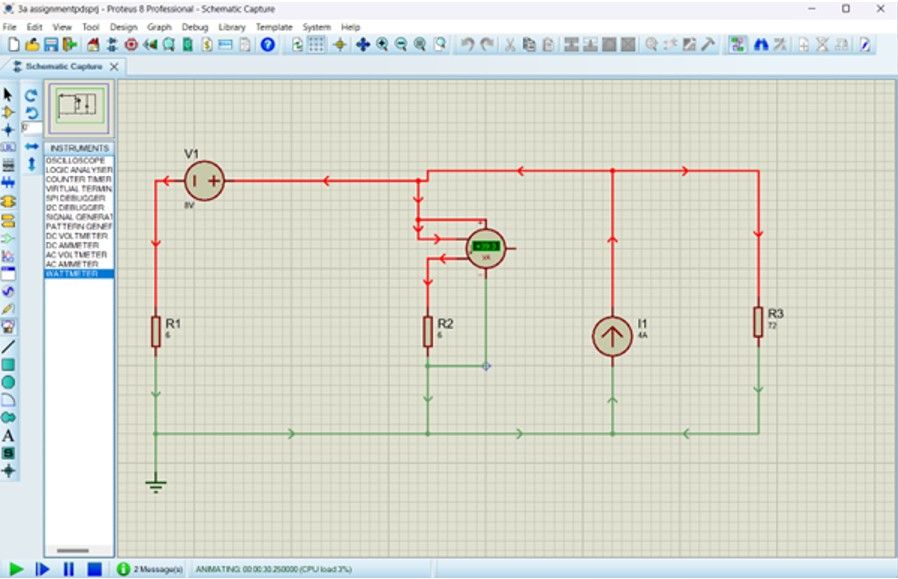This screenshot has height=579, width=898.
Task: Save the project with the floppy icon
Action: (x=51, y=45)
